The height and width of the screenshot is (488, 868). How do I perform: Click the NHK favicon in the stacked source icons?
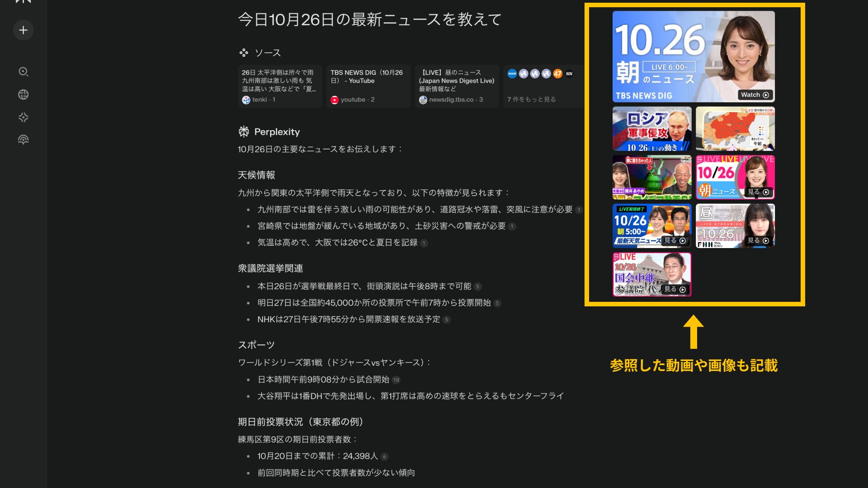511,74
